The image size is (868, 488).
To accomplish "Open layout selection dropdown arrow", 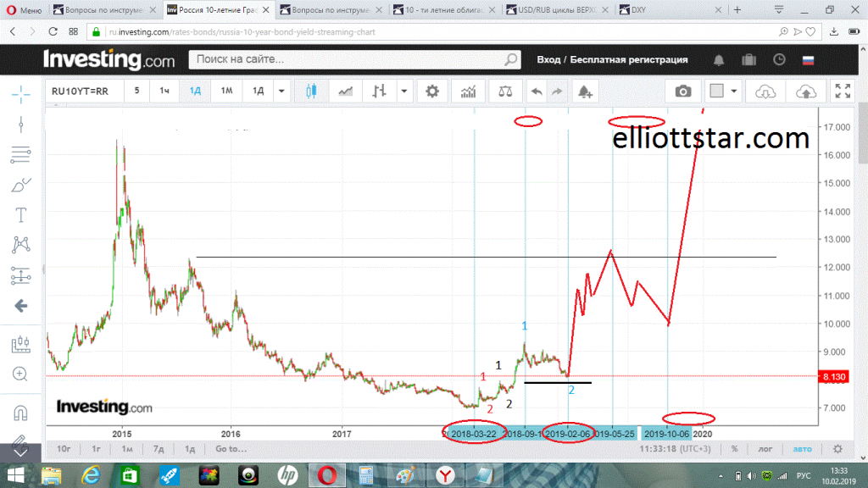I will (x=734, y=91).
